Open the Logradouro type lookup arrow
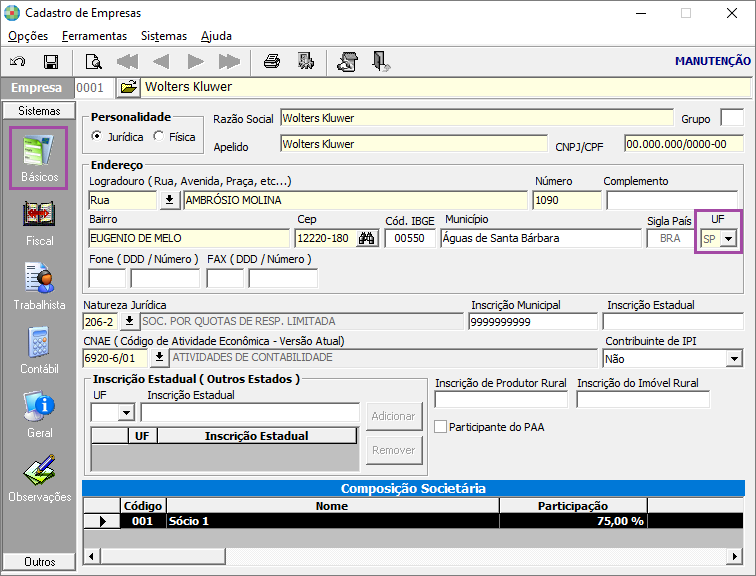This screenshot has height=576, width=756. tap(169, 200)
